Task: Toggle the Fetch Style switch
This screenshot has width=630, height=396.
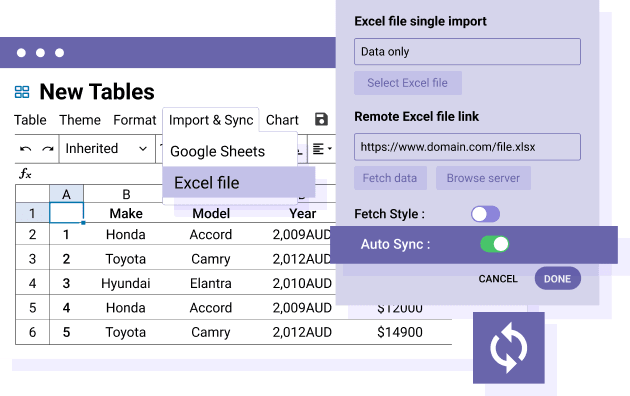Action: click(x=485, y=214)
